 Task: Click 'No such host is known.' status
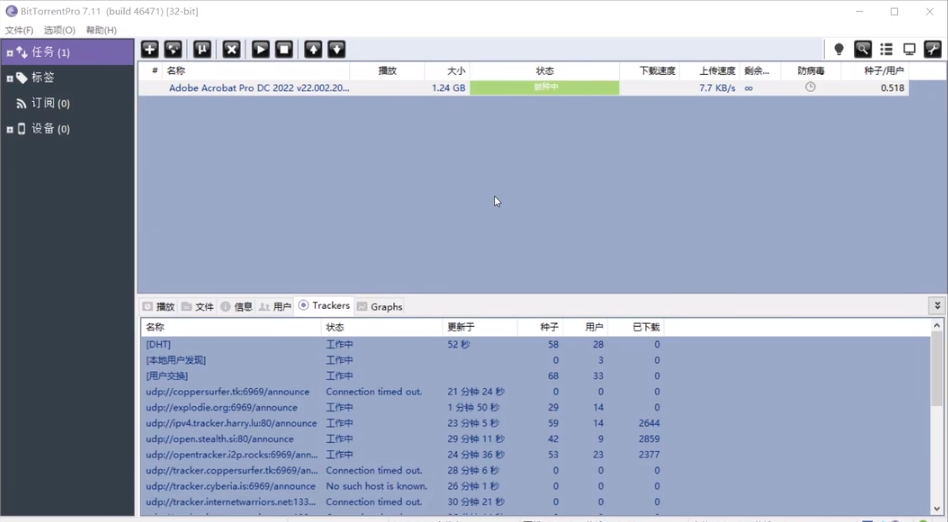click(x=376, y=486)
